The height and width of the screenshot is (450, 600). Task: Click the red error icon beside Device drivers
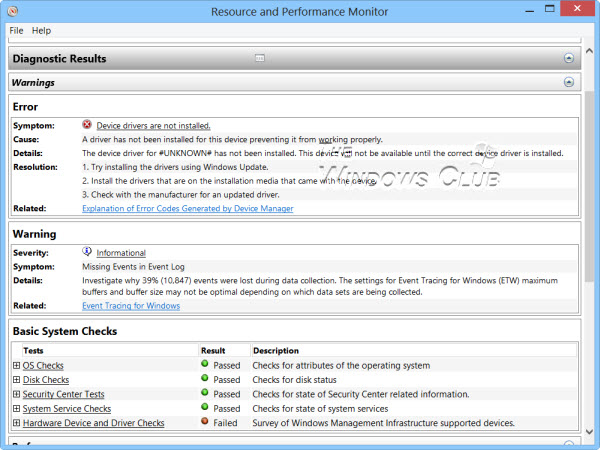(87, 124)
